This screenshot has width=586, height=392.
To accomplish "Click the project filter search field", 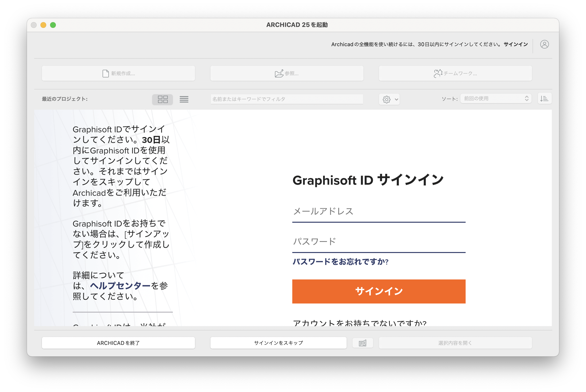I will pyautogui.click(x=287, y=99).
